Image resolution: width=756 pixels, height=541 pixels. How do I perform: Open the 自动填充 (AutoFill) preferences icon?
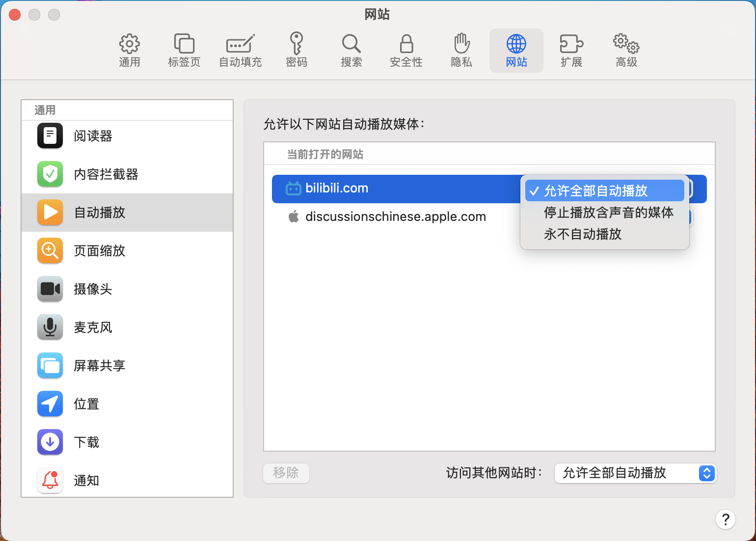click(x=240, y=51)
